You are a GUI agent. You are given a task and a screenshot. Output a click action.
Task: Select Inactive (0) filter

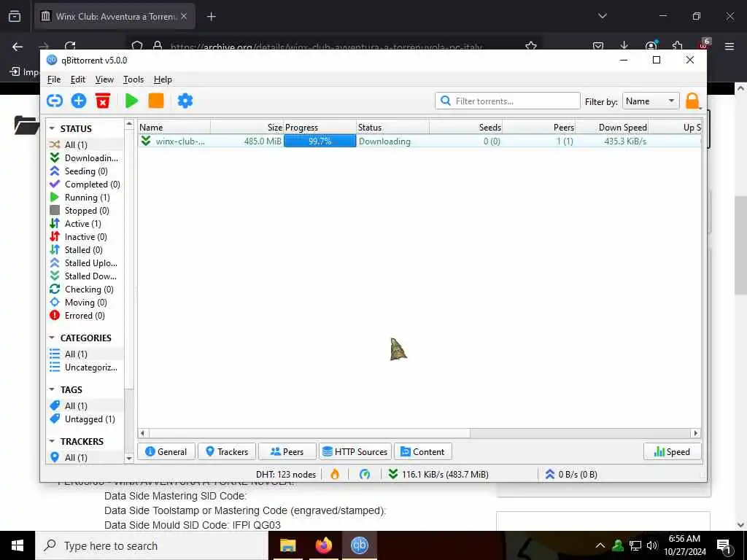[x=85, y=237]
